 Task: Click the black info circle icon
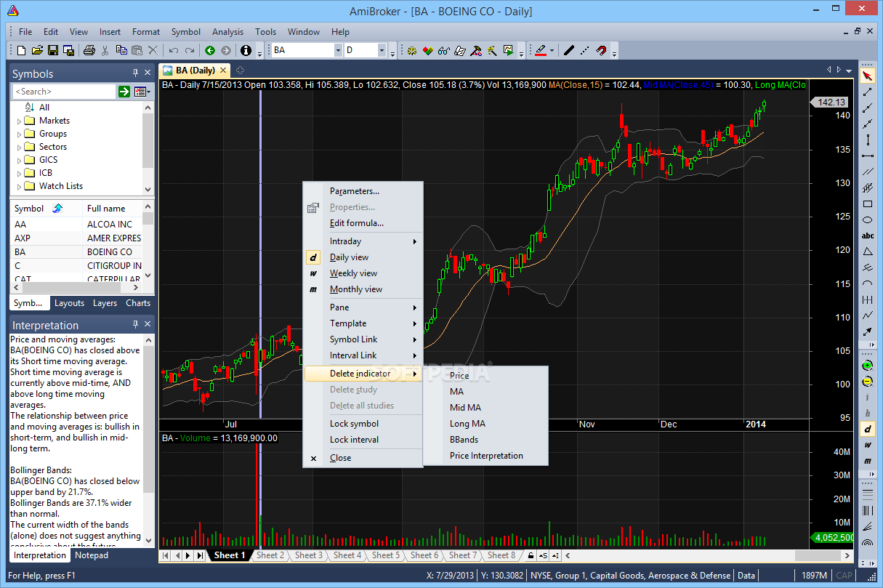click(x=246, y=50)
